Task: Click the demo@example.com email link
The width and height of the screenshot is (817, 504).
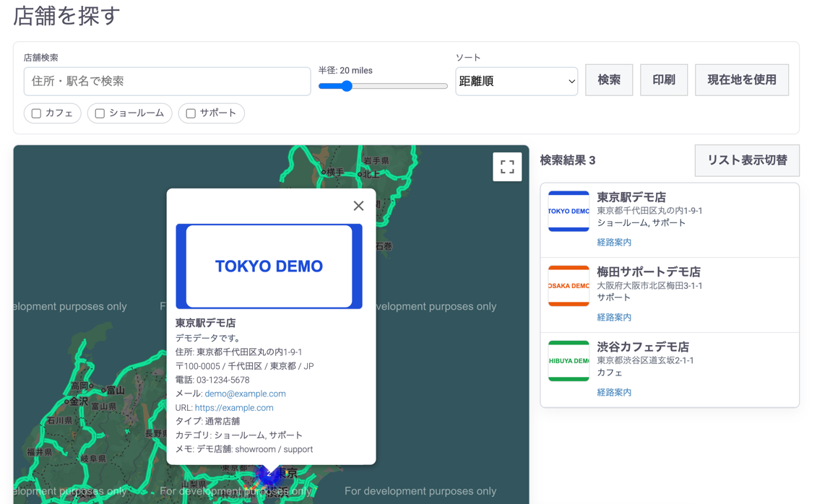Action: pos(245,394)
